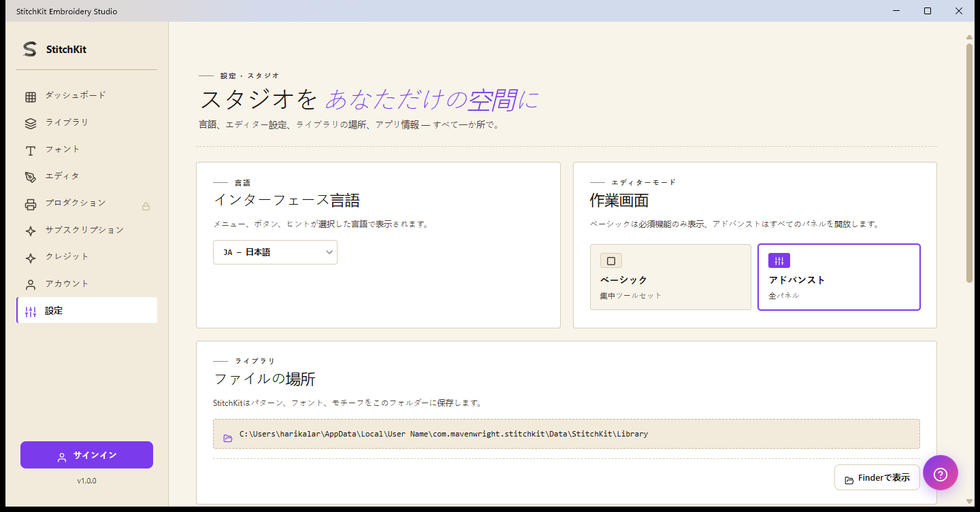Click the account person icon
This screenshot has height=512, width=980.
pos(31,285)
